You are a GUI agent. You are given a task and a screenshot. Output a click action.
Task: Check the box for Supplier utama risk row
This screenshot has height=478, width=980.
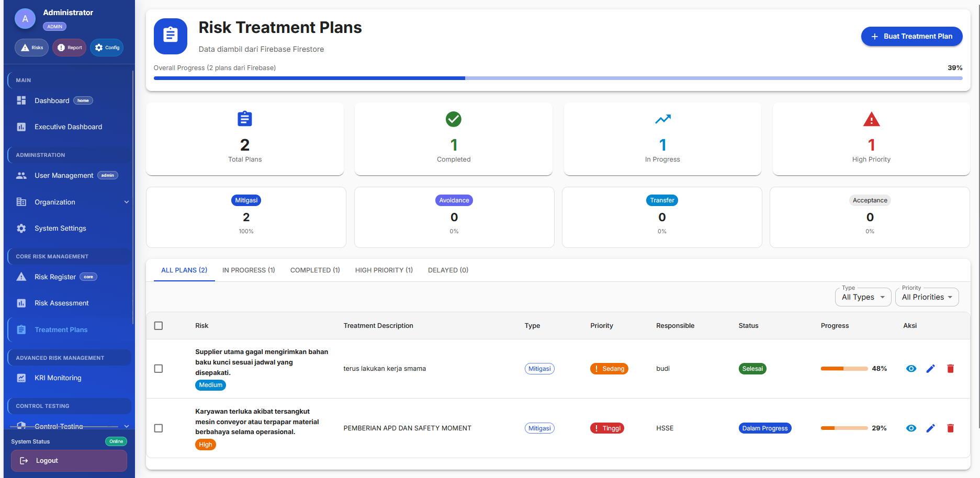click(159, 369)
